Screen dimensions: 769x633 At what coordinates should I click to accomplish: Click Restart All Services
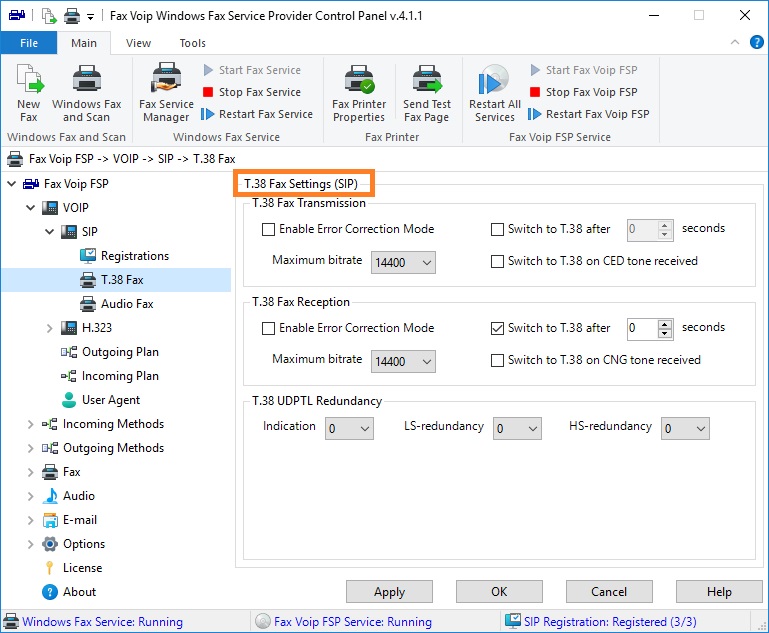click(494, 93)
